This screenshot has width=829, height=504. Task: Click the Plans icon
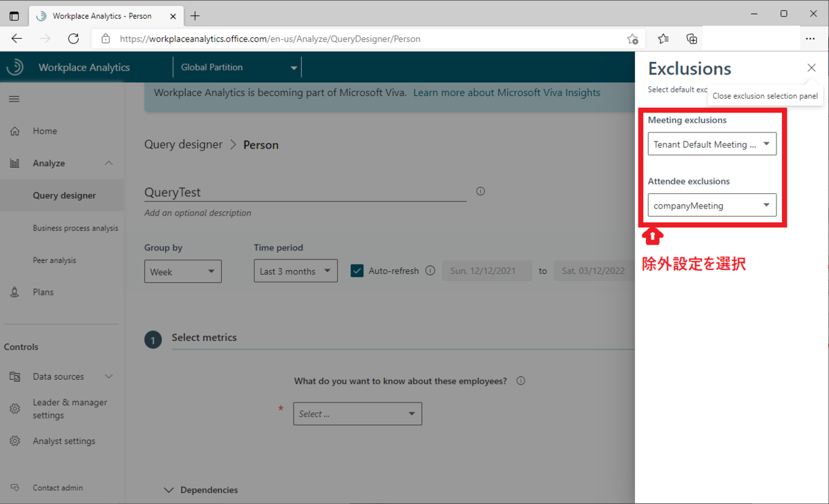[15, 292]
